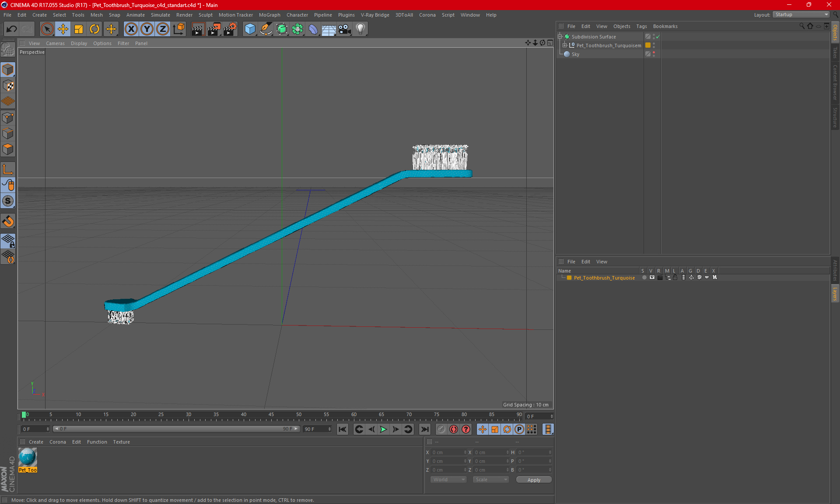Screen dimensions: 840x504
Task: Switch to Points mode
Action: click(8, 118)
